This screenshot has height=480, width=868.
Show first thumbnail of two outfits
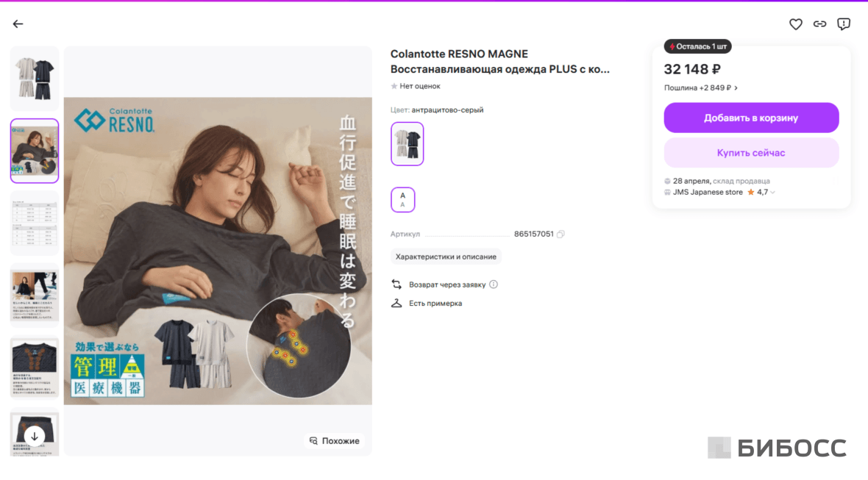(x=35, y=79)
